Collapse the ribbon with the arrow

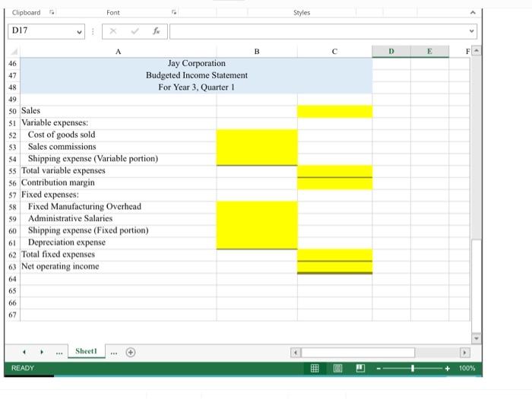tap(473, 13)
